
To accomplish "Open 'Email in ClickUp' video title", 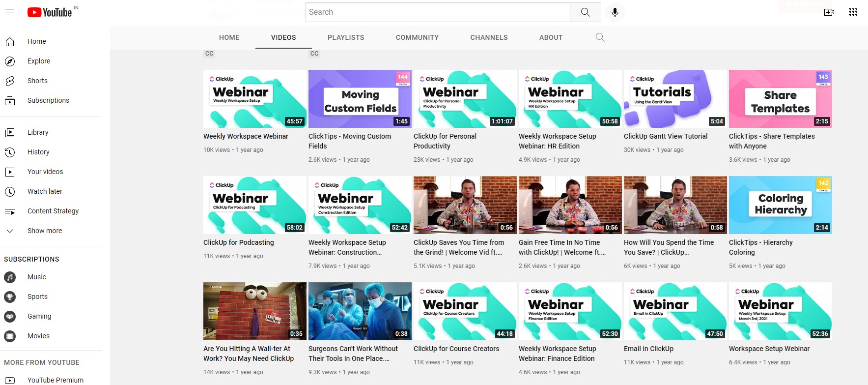I will click(x=648, y=349).
